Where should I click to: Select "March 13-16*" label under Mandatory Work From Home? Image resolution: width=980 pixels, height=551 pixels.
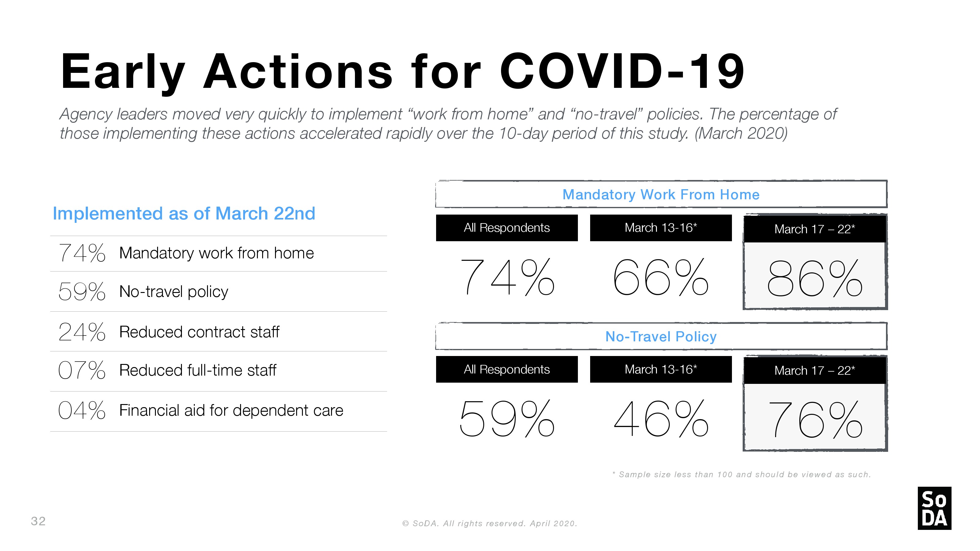[x=661, y=228]
